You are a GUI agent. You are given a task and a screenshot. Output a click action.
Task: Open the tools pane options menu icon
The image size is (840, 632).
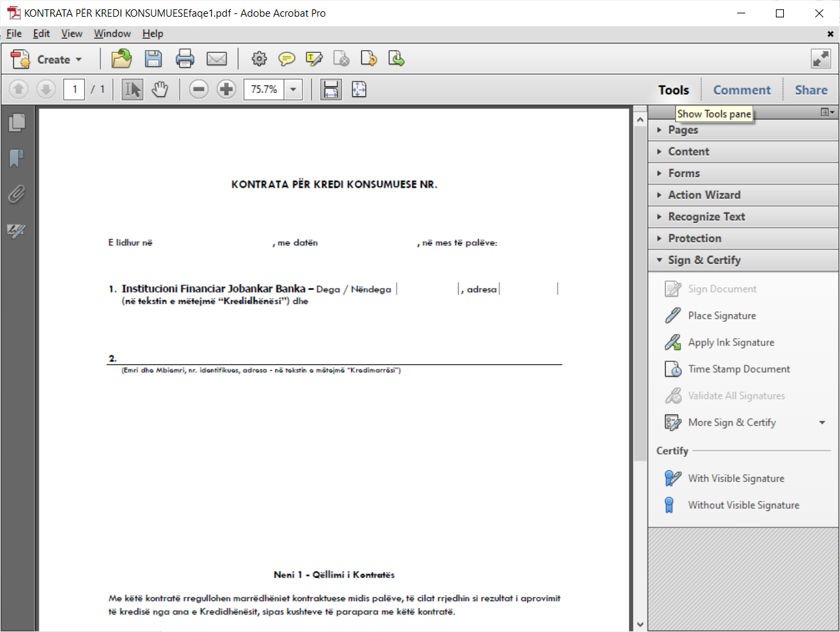click(828, 112)
